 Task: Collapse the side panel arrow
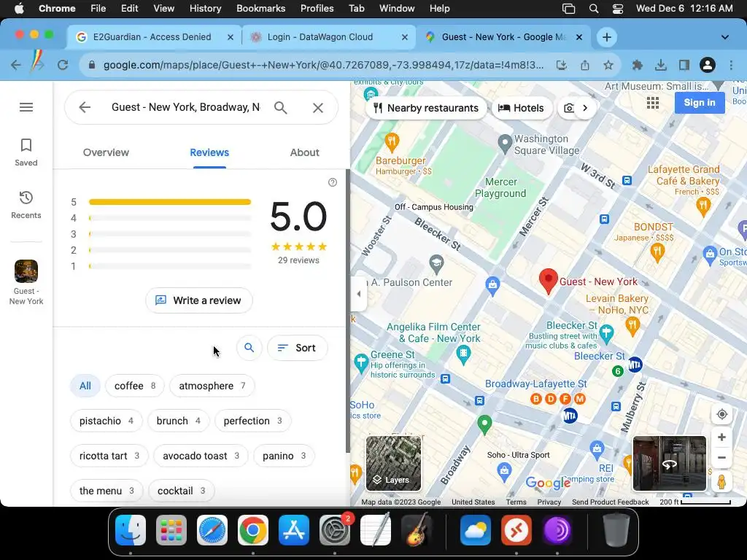pos(359,294)
